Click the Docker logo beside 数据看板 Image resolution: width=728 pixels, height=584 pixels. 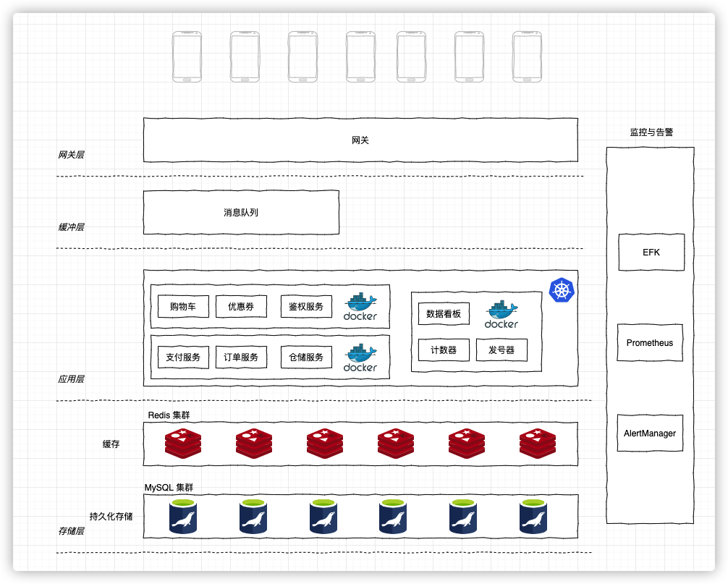(501, 314)
